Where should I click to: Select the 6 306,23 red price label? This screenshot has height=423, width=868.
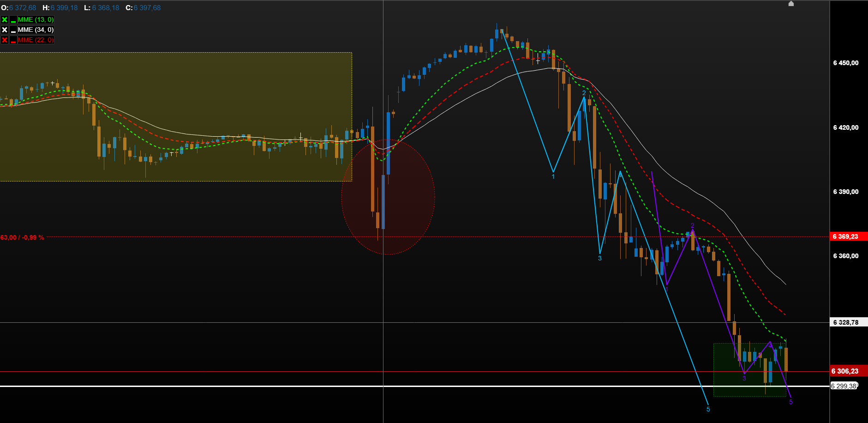848,371
